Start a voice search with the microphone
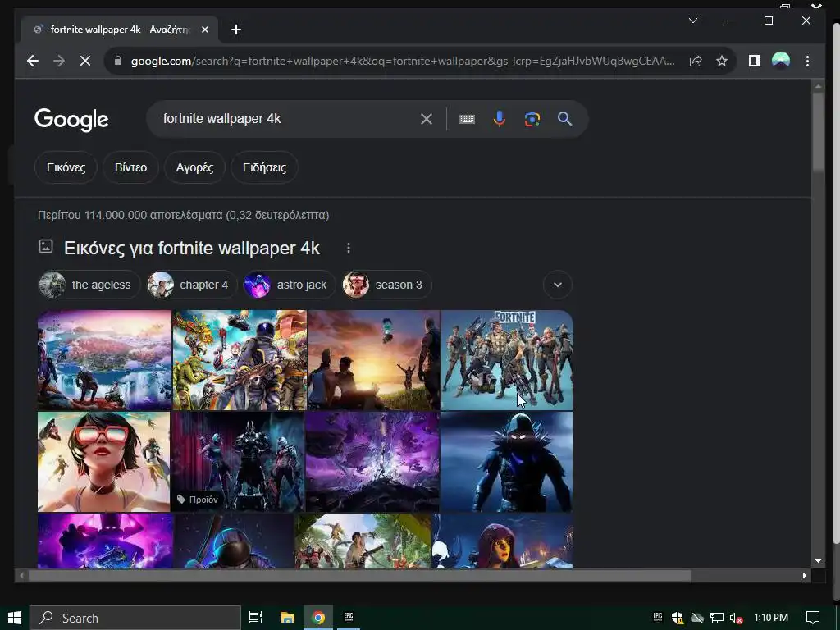The width and height of the screenshot is (840, 630). tap(500, 119)
